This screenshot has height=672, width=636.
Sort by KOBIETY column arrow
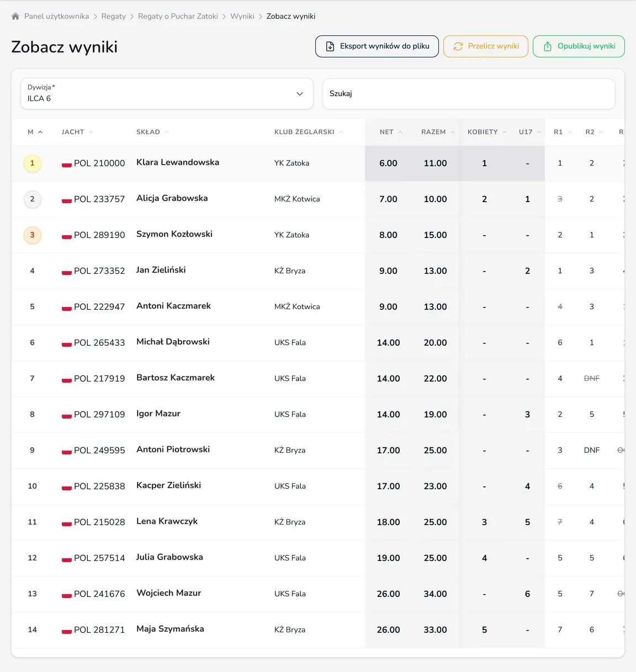coord(505,132)
